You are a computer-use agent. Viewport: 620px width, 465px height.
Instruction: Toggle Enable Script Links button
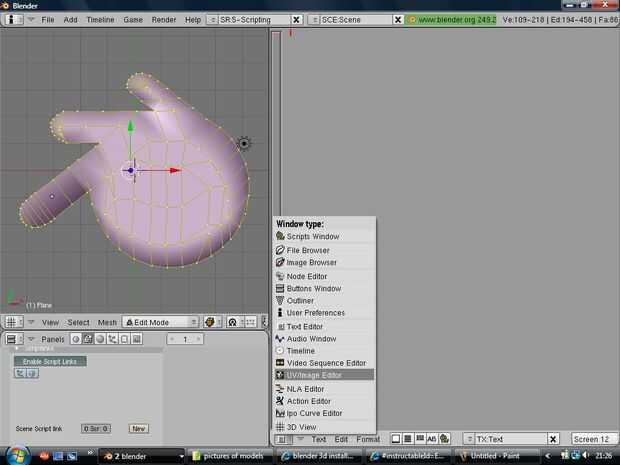pyautogui.click(x=50, y=361)
